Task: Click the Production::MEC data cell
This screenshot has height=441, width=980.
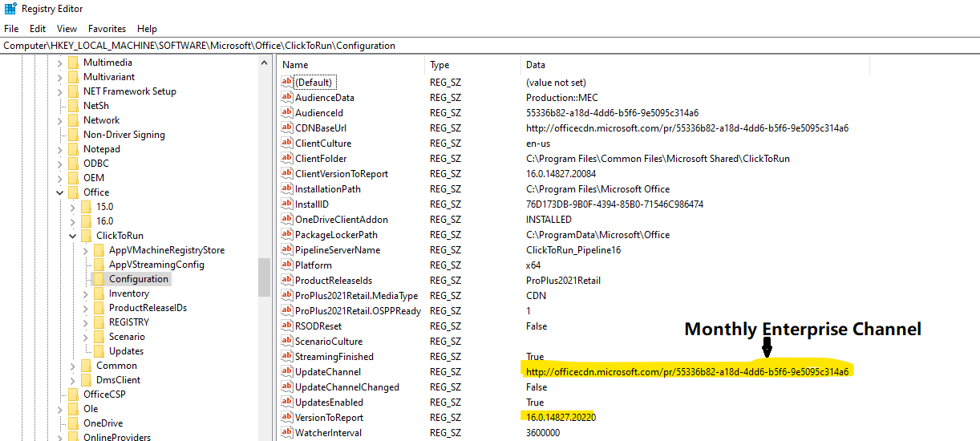Action: pyautogui.click(x=562, y=97)
